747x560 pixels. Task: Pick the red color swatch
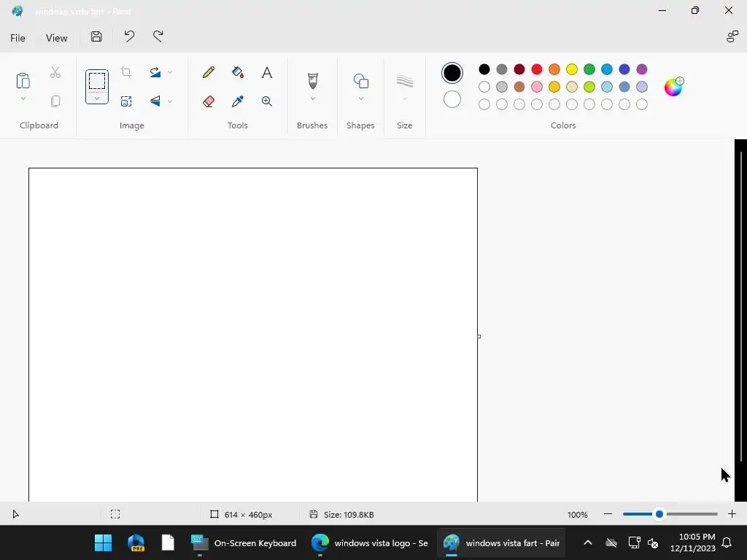click(x=537, y=69)
